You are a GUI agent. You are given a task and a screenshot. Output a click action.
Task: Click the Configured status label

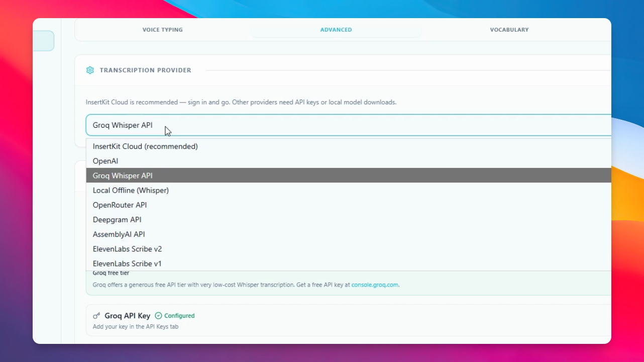pos(179,316)
